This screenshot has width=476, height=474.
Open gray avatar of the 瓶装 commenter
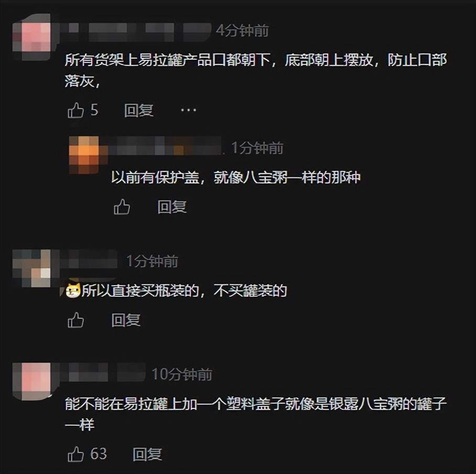tap(31, 268)
